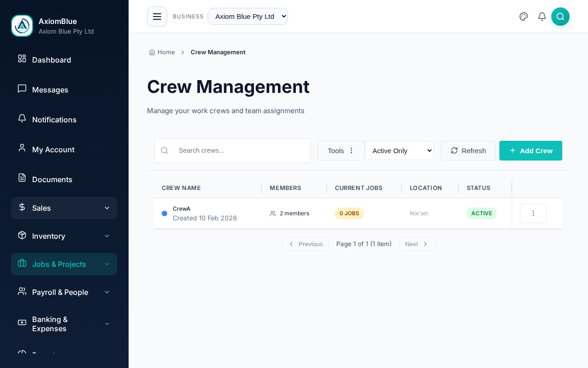Image resolution: width=588 pixels, height=368 pixels.
Task: Expand the Inventory chevron
Action: pos(107,236)
